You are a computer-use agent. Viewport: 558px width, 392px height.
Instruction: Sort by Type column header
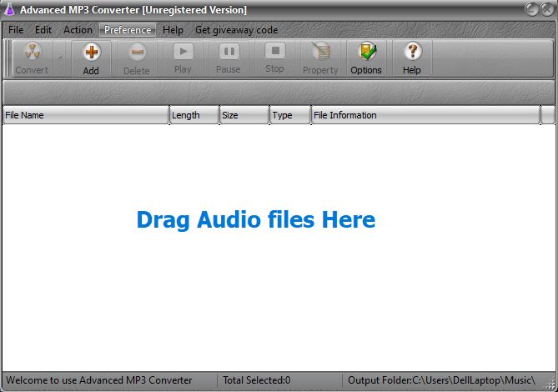[290, 115]
